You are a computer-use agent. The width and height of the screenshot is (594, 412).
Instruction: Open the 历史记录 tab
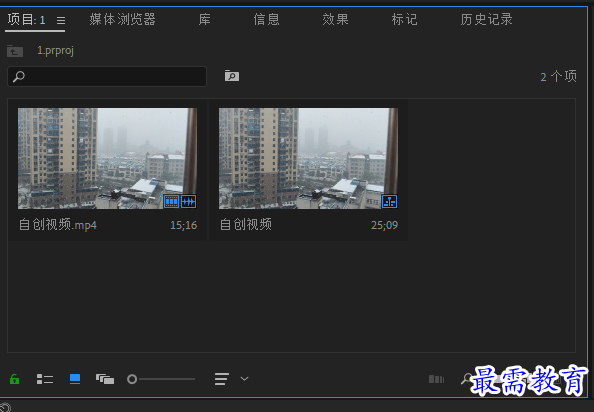(x=486, y=19)
